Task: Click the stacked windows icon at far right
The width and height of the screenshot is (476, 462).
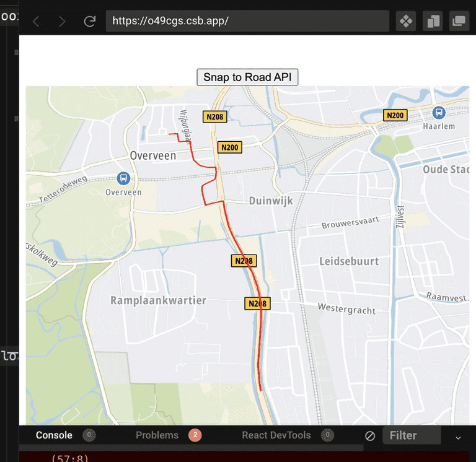Action: (x=459, y=21)
